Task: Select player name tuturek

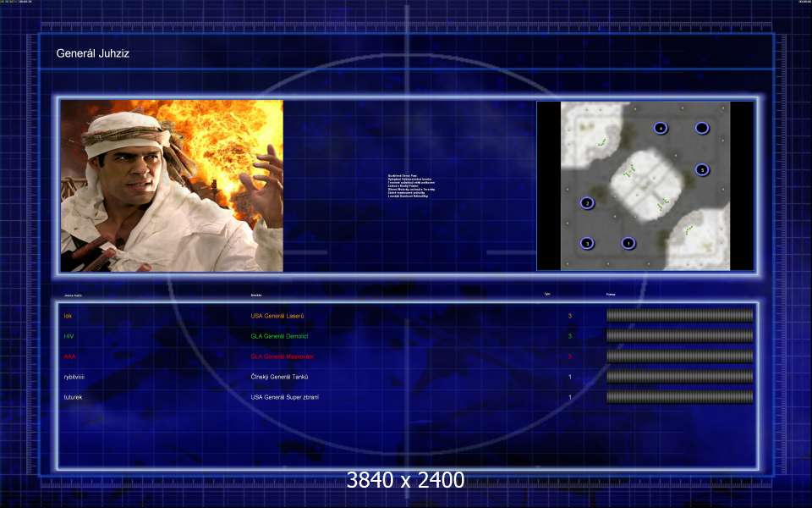Action: 73,397
